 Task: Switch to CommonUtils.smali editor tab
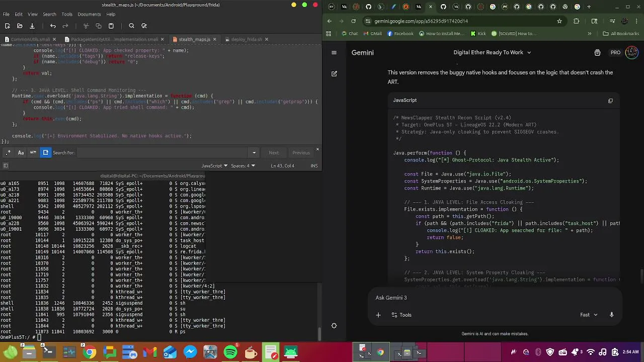(30, 39)
